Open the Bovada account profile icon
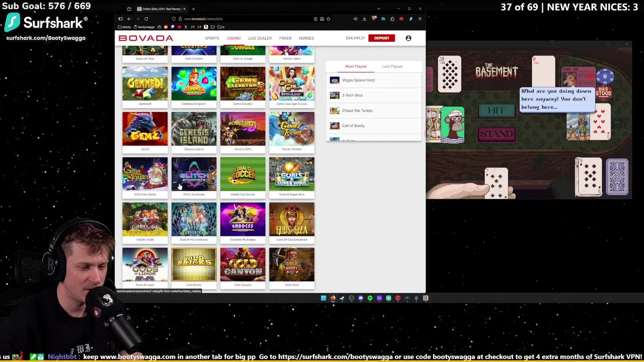 pos(409,38)
